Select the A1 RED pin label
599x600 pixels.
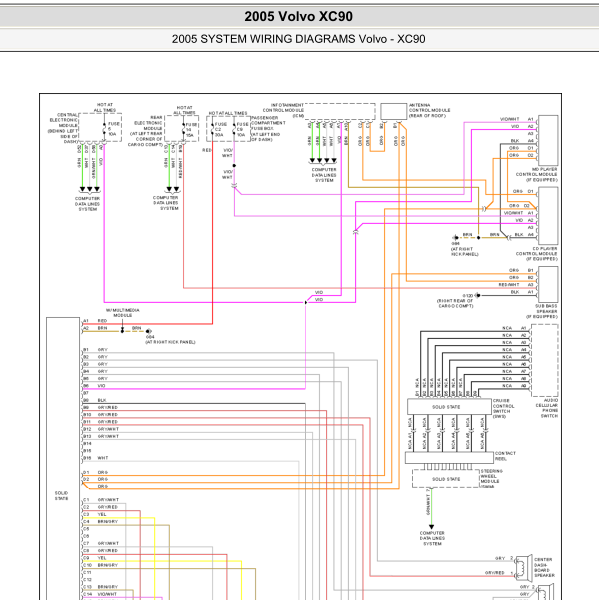coord(95,321)
